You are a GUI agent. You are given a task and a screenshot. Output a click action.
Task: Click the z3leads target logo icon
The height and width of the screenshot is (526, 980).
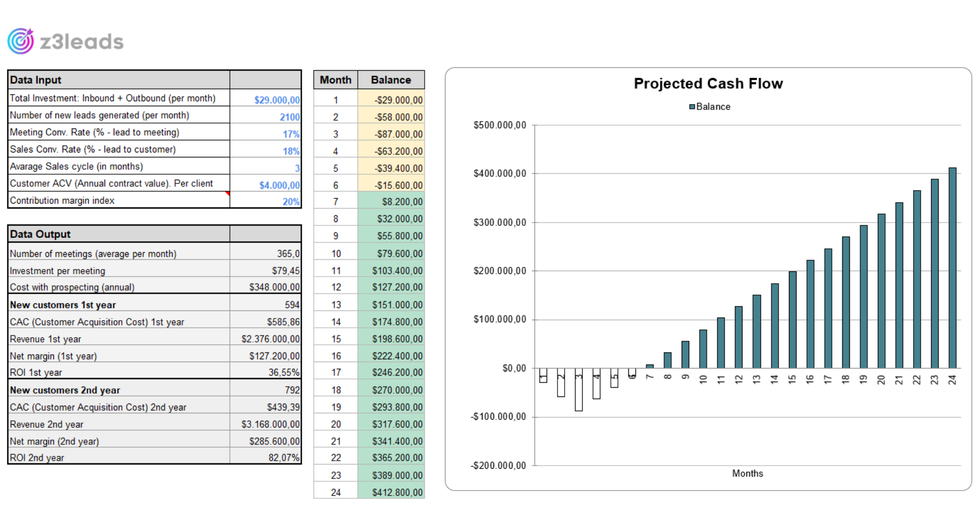(21, 41)
